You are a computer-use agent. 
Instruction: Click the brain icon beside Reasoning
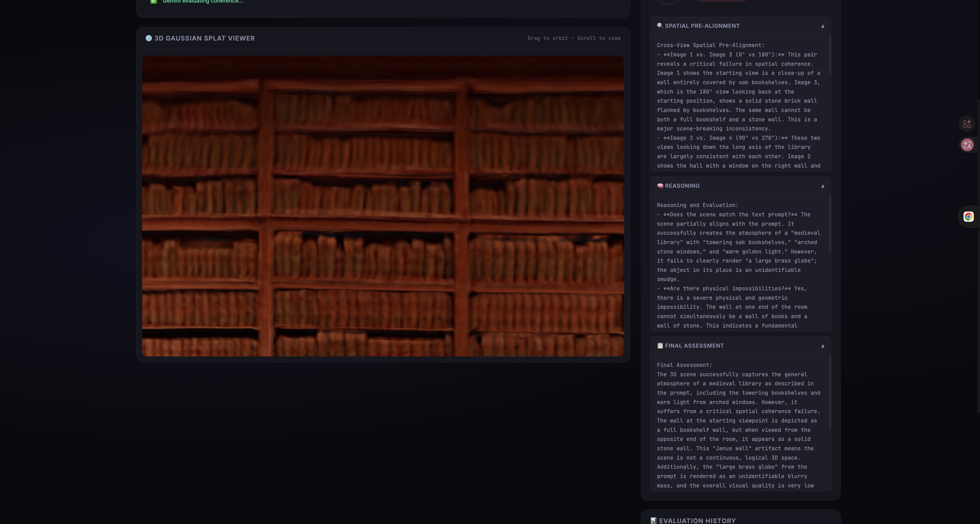click(x=660, y=185)
